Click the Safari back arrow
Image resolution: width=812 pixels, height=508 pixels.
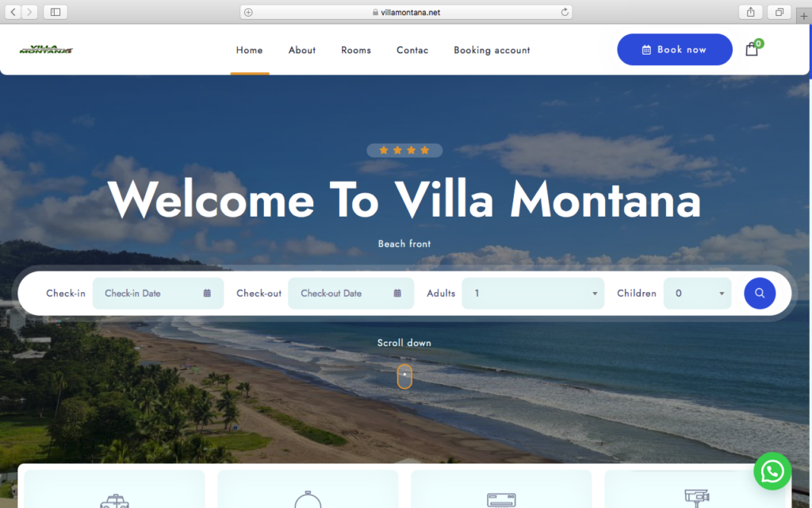tap(13, 12)
